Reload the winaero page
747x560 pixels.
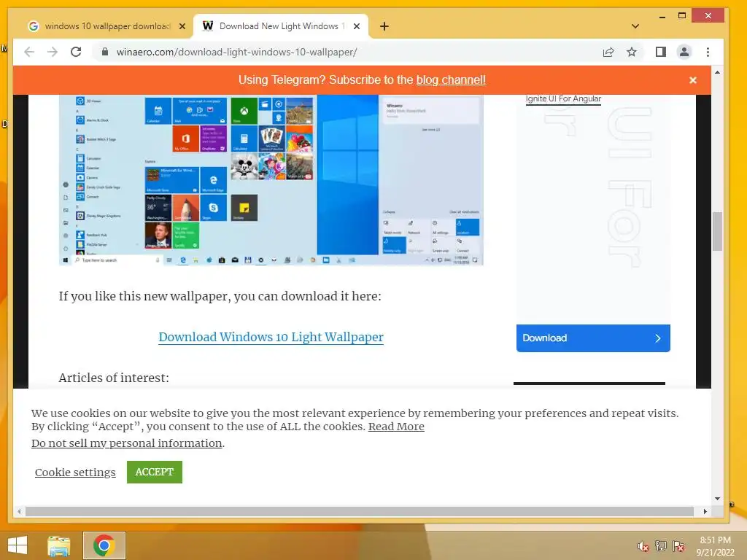coord(76,52)
